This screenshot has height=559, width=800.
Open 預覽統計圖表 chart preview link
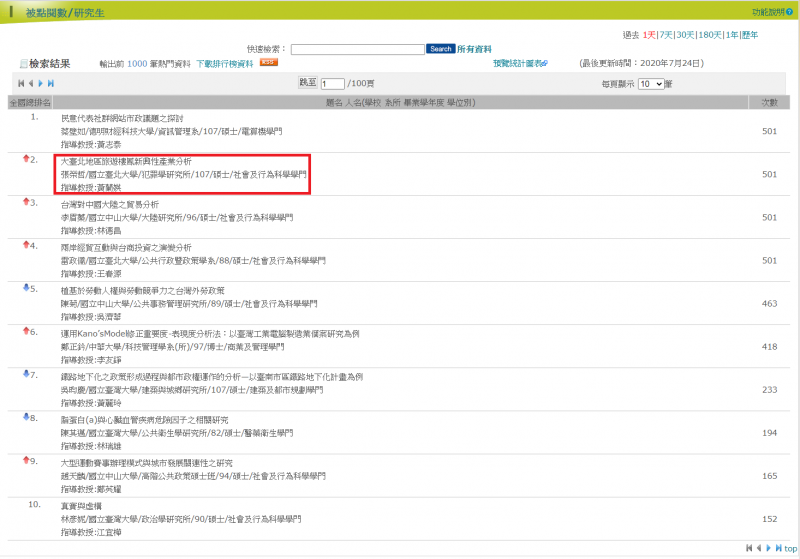pos(520,63)
